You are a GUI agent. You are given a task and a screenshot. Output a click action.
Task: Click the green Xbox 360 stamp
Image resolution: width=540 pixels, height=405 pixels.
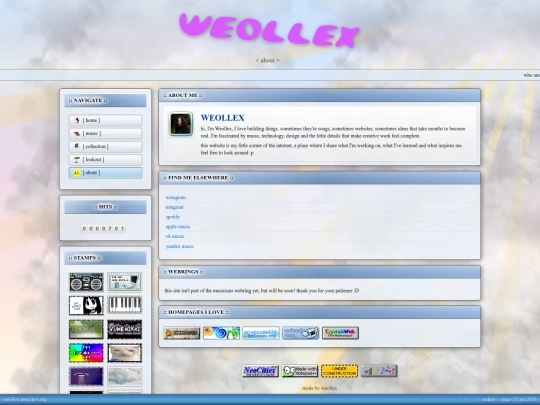click(86, 329)
